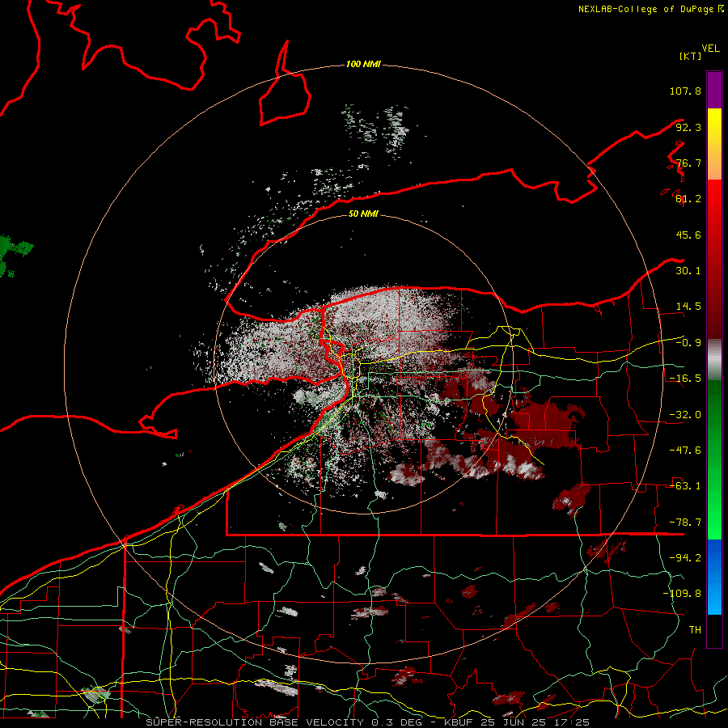Select the -0.9 scale value
The image size is (728, 728).
coord(688,343)
